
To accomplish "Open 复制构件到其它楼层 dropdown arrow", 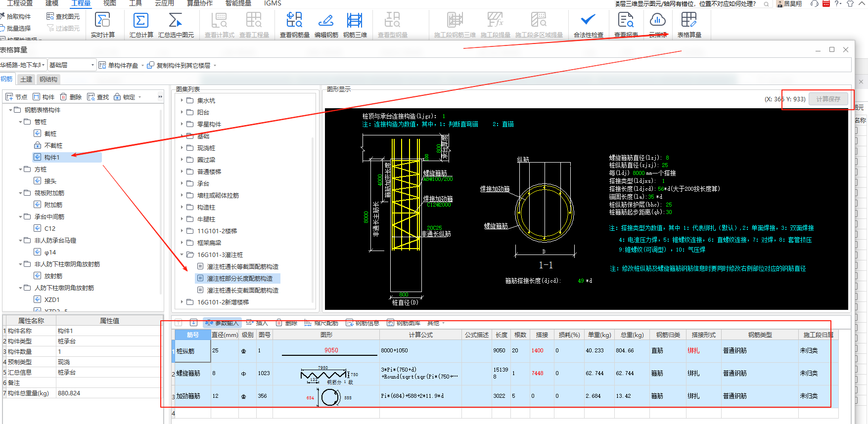I will pyautogui.click(x=215, y=65).
